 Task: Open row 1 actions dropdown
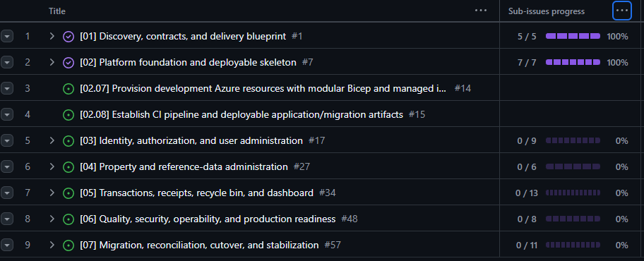(x=7, y=37)
